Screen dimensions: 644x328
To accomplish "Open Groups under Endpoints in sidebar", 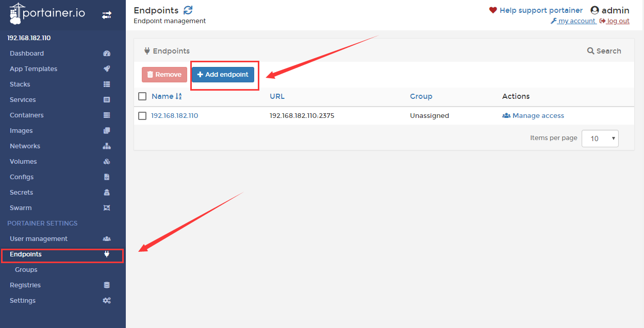I will (x=26, y=270).
